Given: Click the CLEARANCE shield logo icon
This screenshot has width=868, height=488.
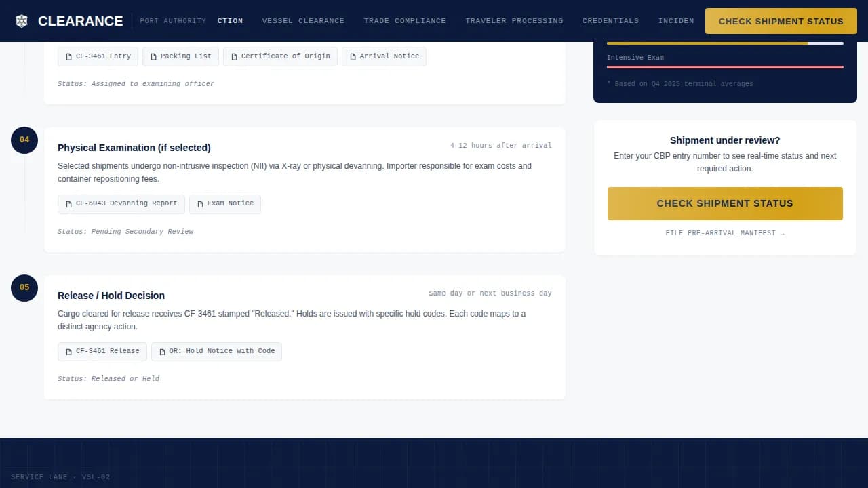Looking at the screenshot, I should tap(22, 21).
